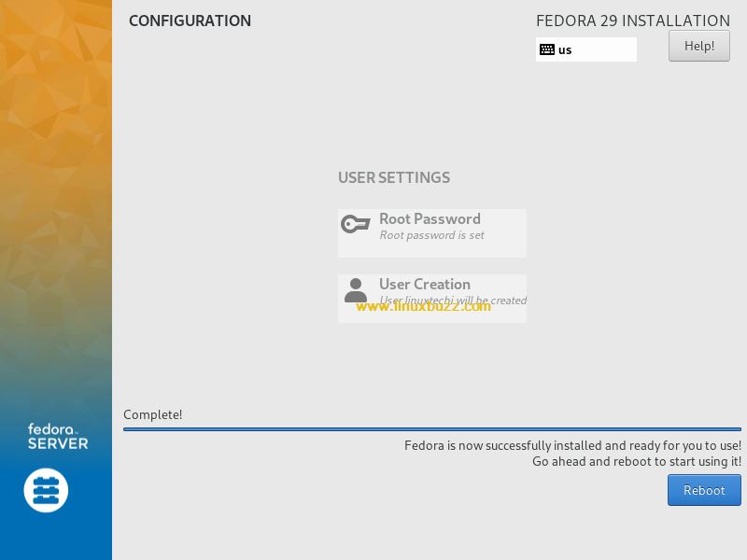The width and height of the screenshot is (747, 560).
Task: Click the key icon for Root Password
Action: [356, 224]
